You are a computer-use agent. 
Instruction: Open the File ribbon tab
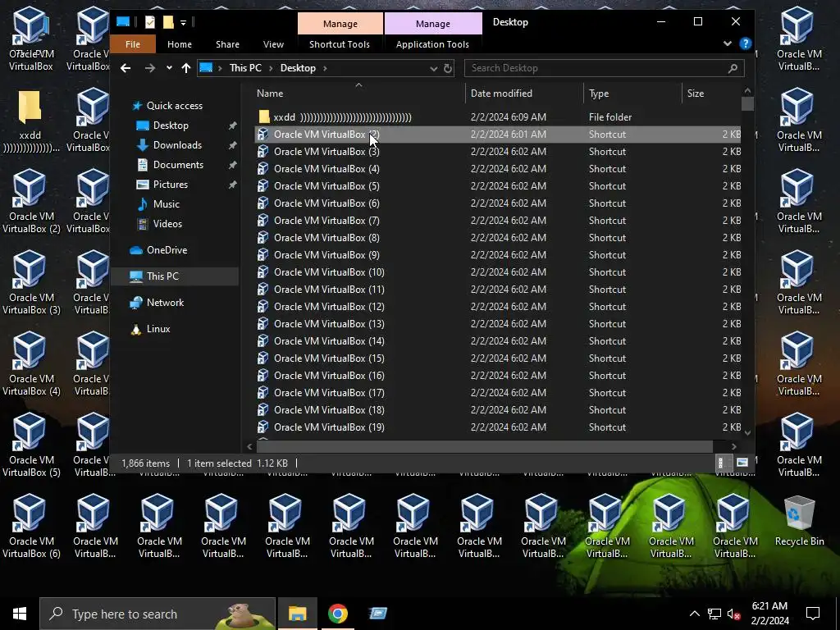pos(132,44)
